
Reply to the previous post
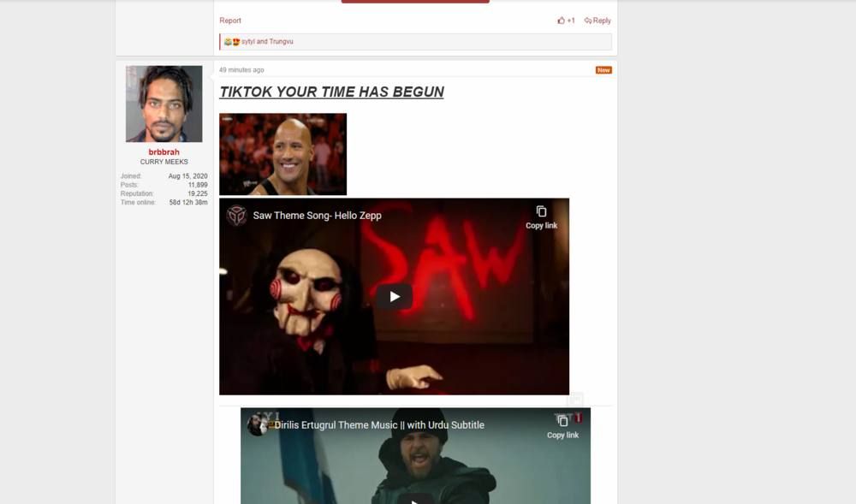(597, 21)
